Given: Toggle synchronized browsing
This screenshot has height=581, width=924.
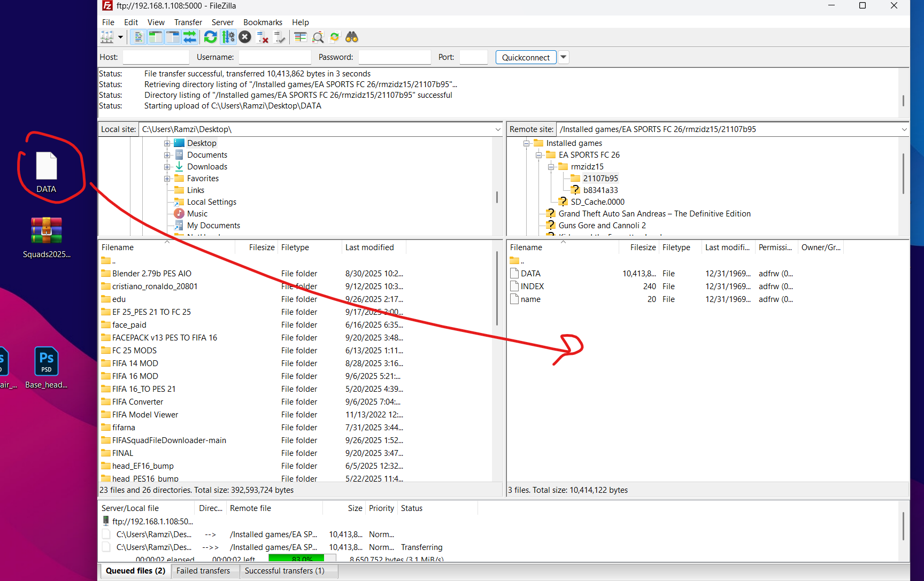Looking at the screenshot, I should pos(335,37).
